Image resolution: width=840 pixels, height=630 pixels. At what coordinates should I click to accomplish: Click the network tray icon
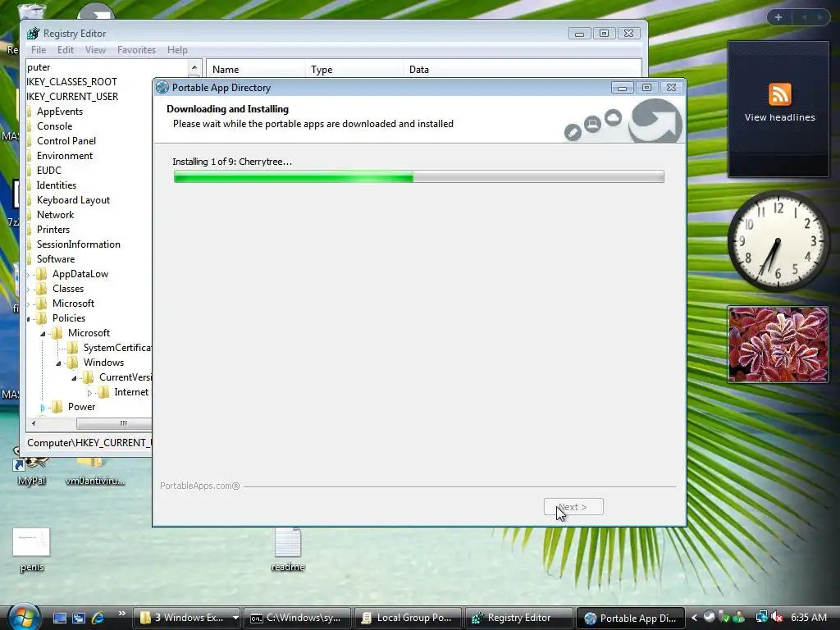(x=761, y=618)
